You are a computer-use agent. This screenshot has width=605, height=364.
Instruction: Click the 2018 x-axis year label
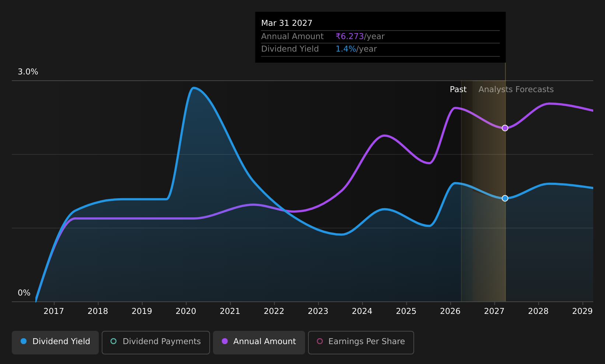coord(98,311)
